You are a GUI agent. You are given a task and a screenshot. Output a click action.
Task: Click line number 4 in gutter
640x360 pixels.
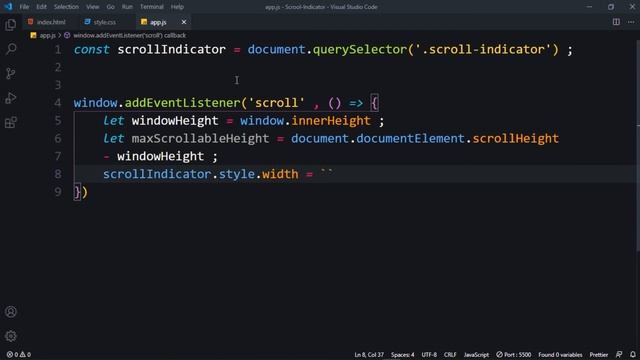click(58, 103)
